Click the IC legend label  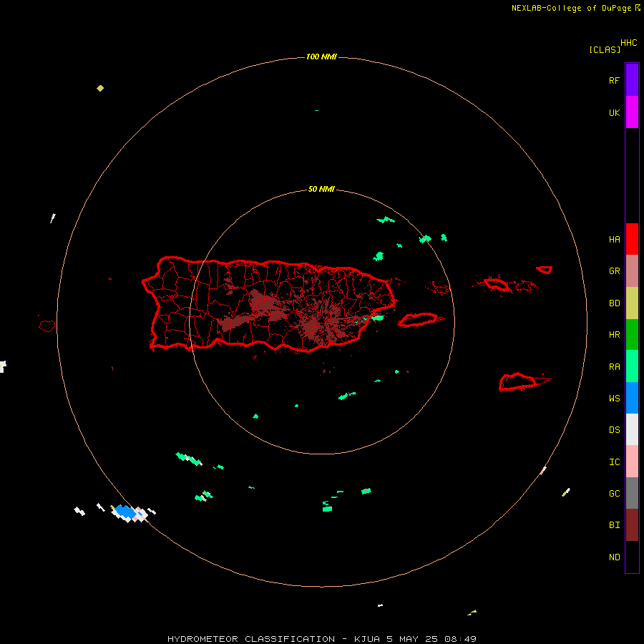(614, 462)
